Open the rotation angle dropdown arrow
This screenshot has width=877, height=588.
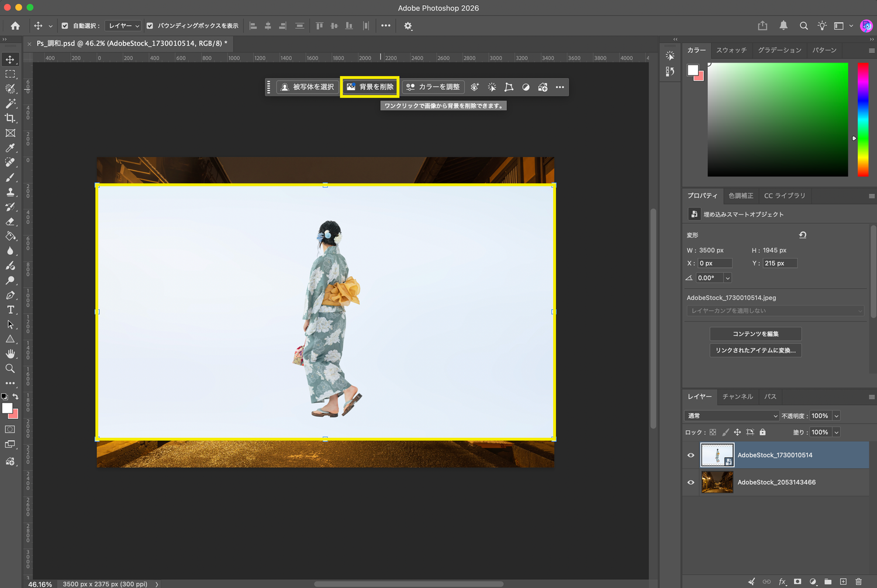tap(727, 278)
